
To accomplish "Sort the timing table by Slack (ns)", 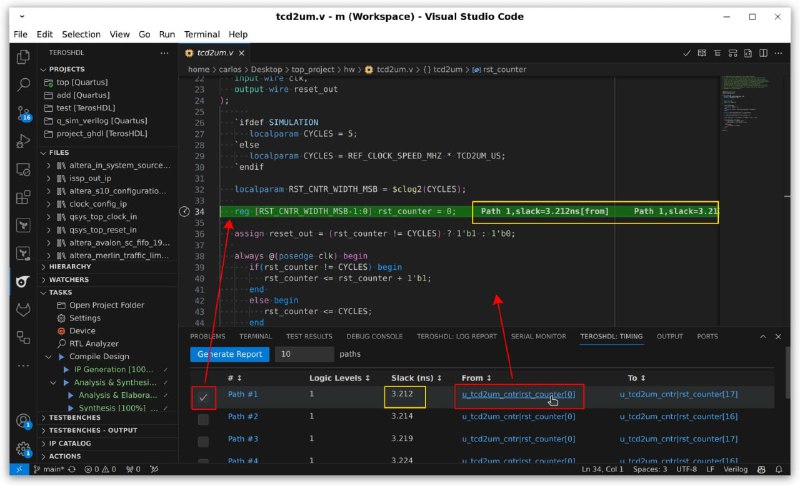I will [x=416, y=378].
